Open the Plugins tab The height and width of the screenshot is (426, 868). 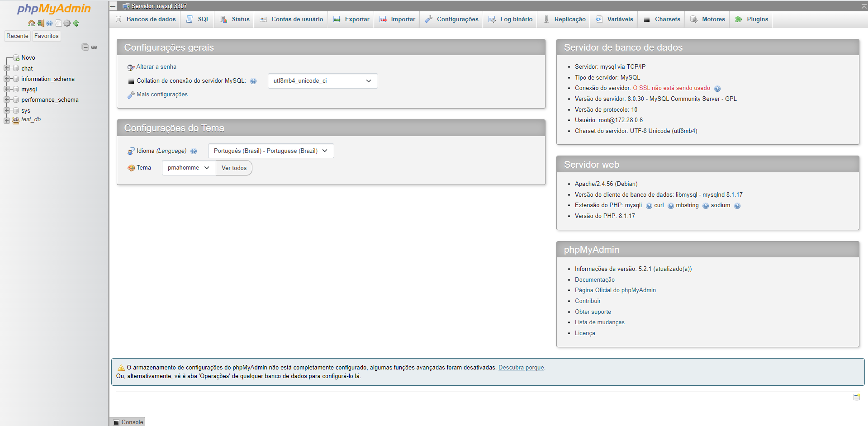[752, 19]
